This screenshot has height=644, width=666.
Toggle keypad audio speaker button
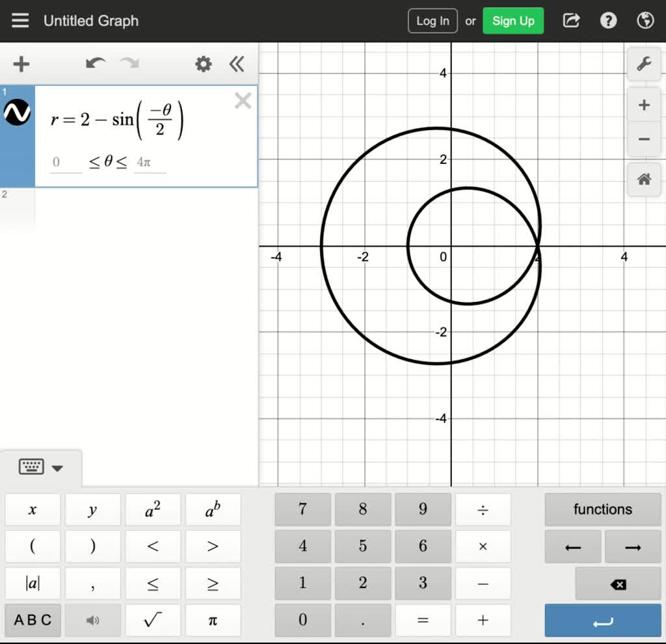[x=93, y=620]
